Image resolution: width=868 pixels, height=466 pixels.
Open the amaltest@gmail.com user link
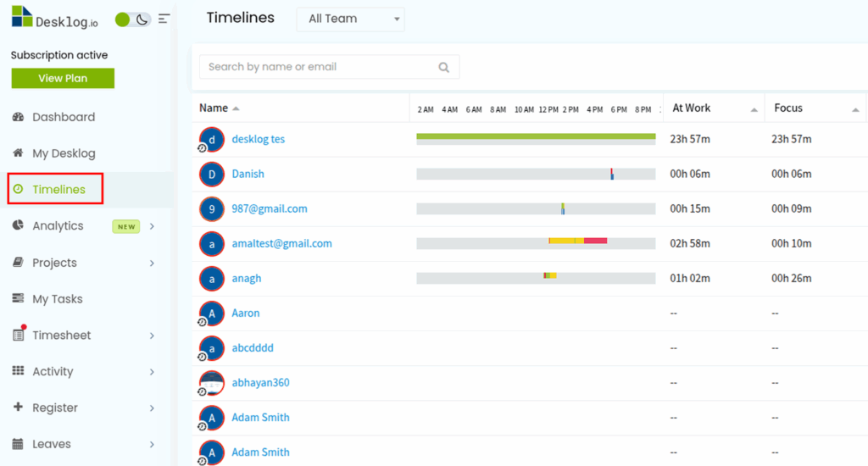coord(281,243)
